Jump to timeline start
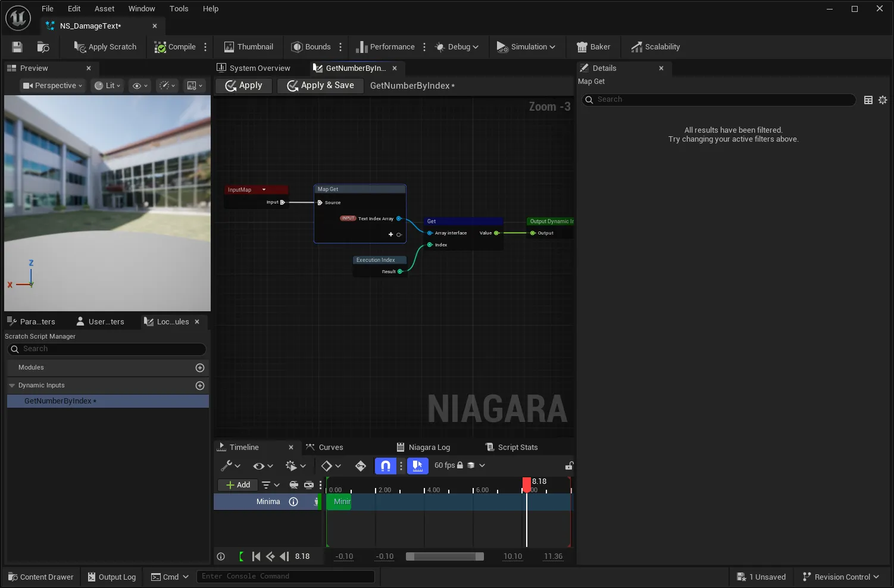The height and width of the screenshot is (588, 894). point(256,556)
